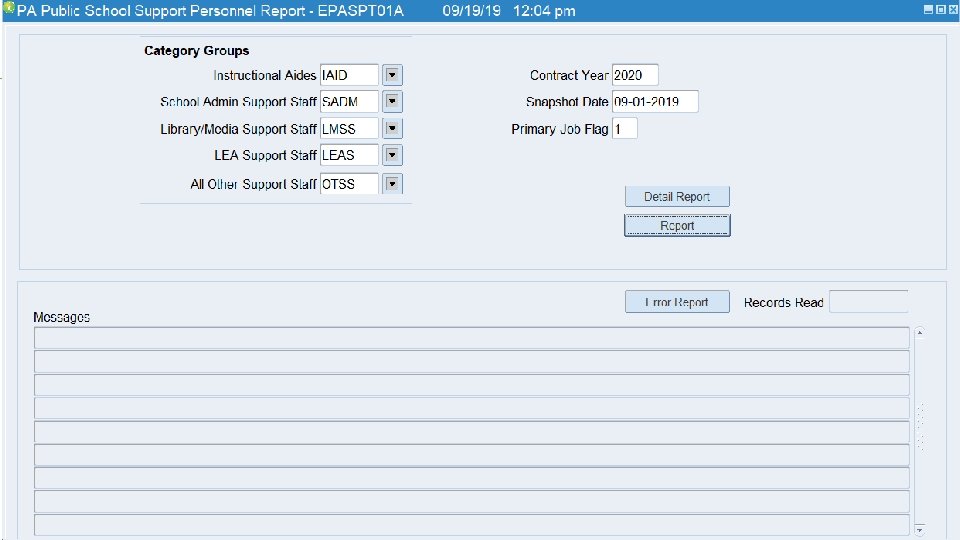This screenshot has height=540, width=960.
Task: Open the School Admin Support Staff dropdown
Action: click(x=392, y=102)
